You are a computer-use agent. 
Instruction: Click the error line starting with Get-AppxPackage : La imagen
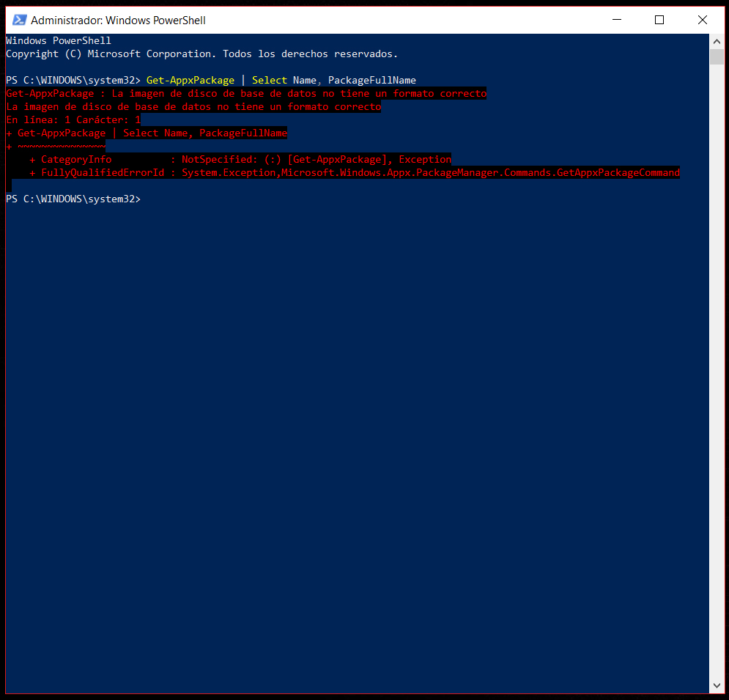(246, 94)
